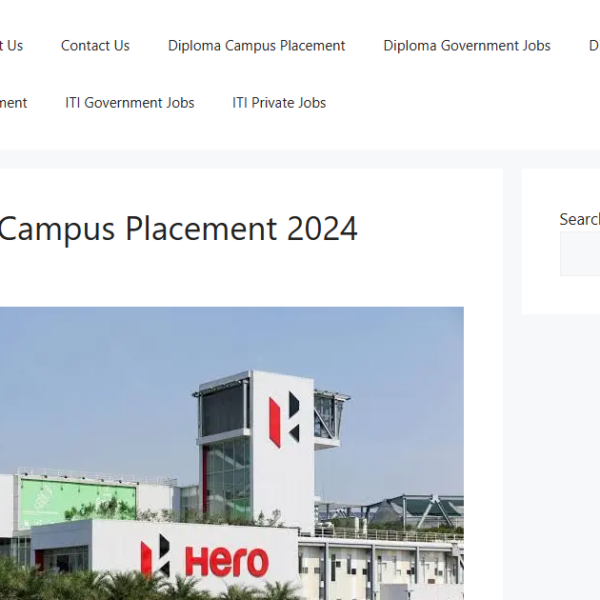Go to Diploma Government Jobs

tap(467, 46)
